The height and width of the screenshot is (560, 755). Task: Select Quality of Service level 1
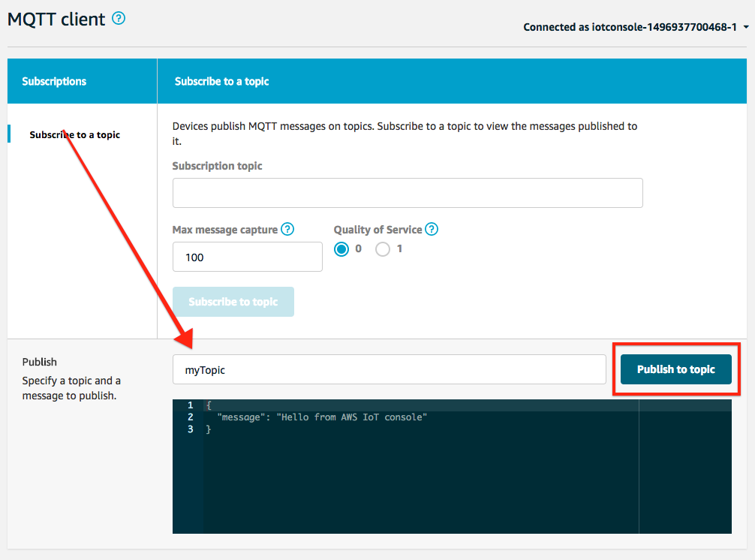pos(381,248)
